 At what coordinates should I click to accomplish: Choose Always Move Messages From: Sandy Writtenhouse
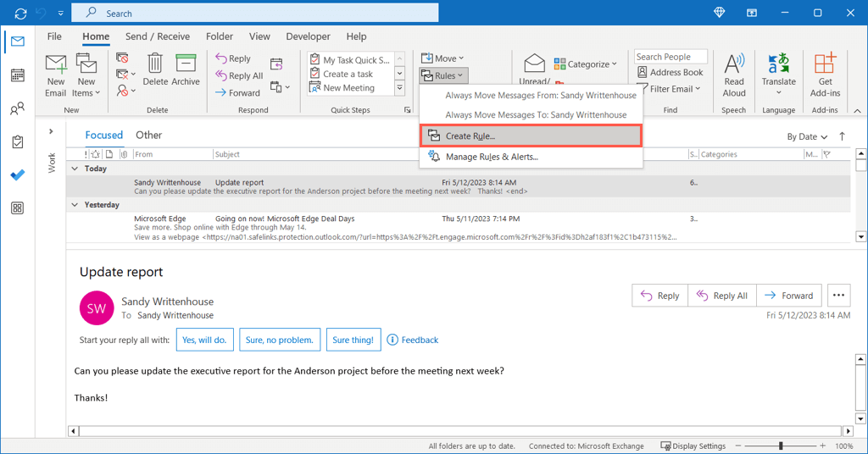pyautogui.click(x=531, y=95)
